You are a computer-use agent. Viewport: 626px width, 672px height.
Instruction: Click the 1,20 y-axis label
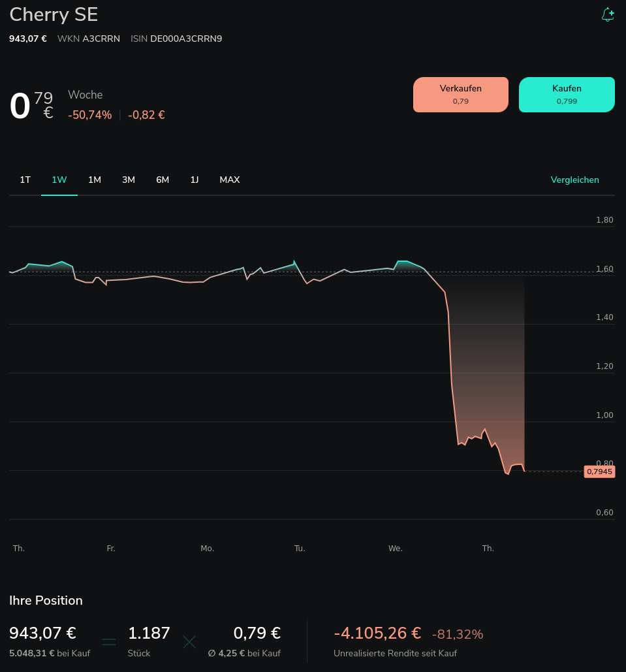tap(604, 366)
